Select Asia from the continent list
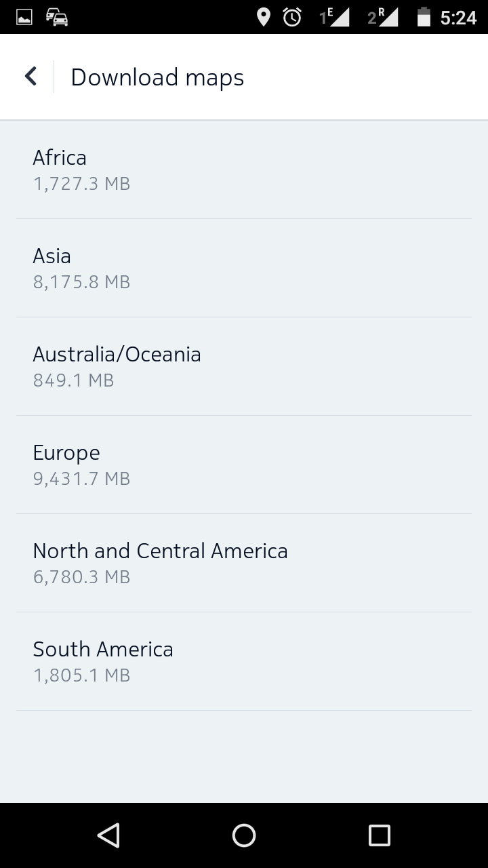 [x=244, y=268]
